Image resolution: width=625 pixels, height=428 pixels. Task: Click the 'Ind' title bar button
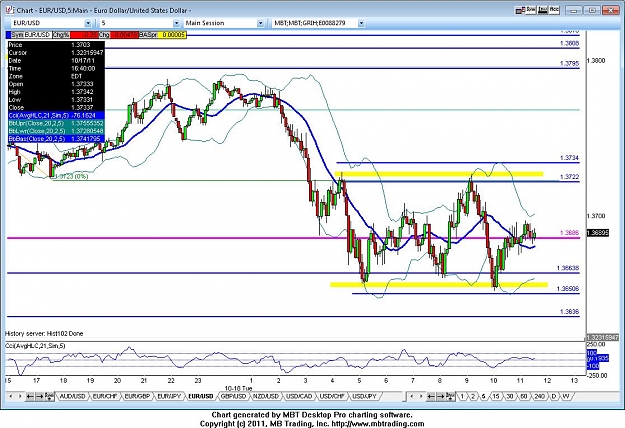(x=542, y=10)
